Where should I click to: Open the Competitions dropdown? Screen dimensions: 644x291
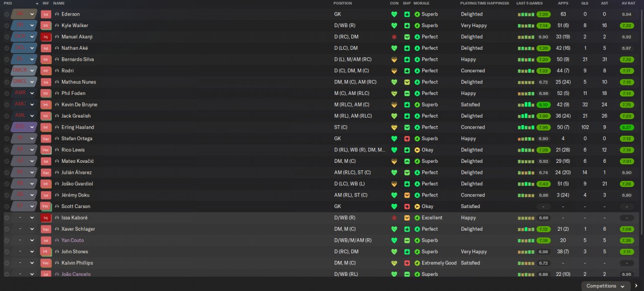[x=605, y=286]
